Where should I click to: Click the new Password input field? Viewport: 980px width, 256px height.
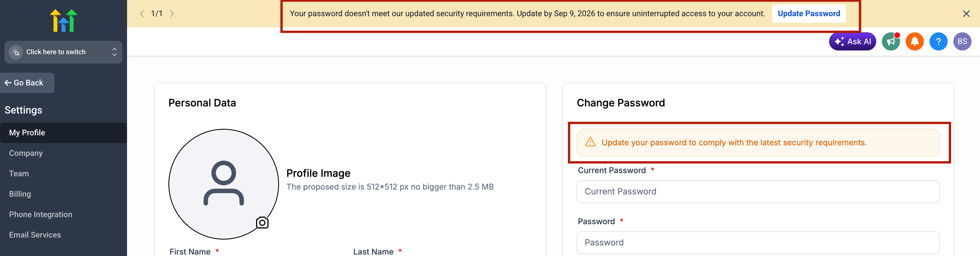[x=758, y=243]
